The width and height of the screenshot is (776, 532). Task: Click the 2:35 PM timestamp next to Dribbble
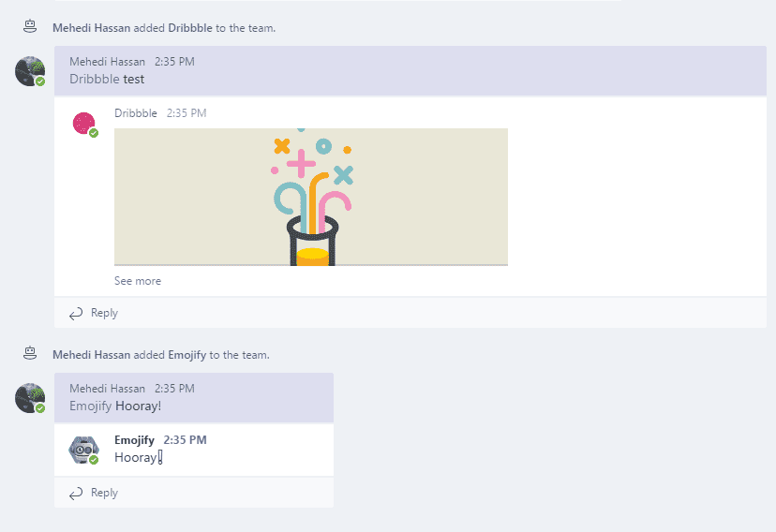tap(187, 113)
